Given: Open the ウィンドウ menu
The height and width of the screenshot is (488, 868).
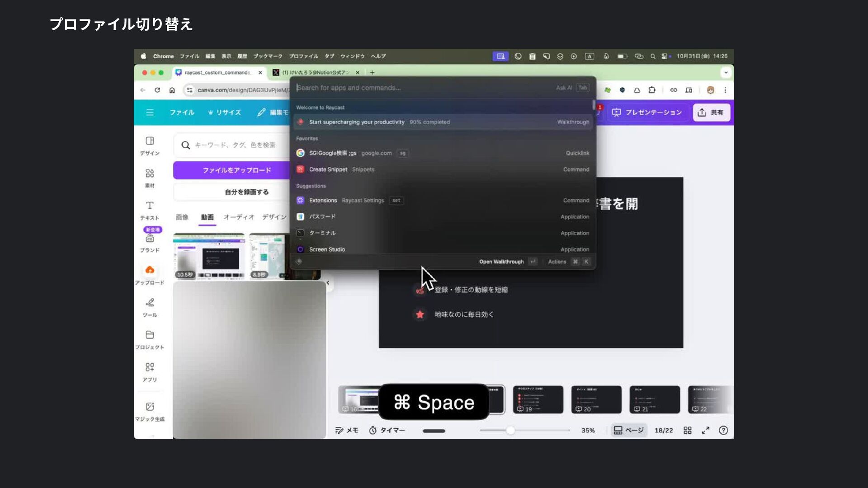Looking at the screenshot, I should pos(352,56).
